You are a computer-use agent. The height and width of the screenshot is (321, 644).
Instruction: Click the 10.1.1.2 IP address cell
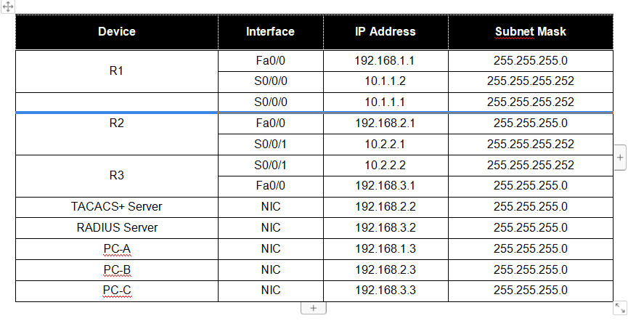(385, 81)
